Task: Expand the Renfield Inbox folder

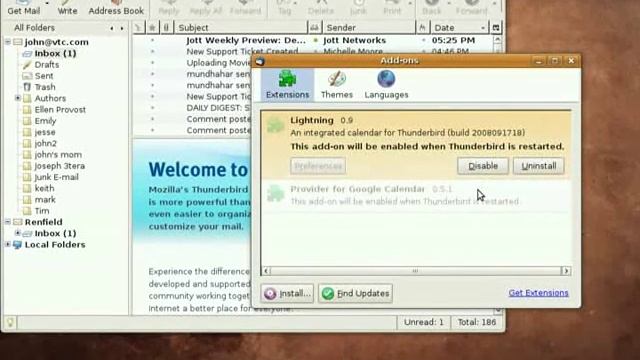Action: point(18,233)
